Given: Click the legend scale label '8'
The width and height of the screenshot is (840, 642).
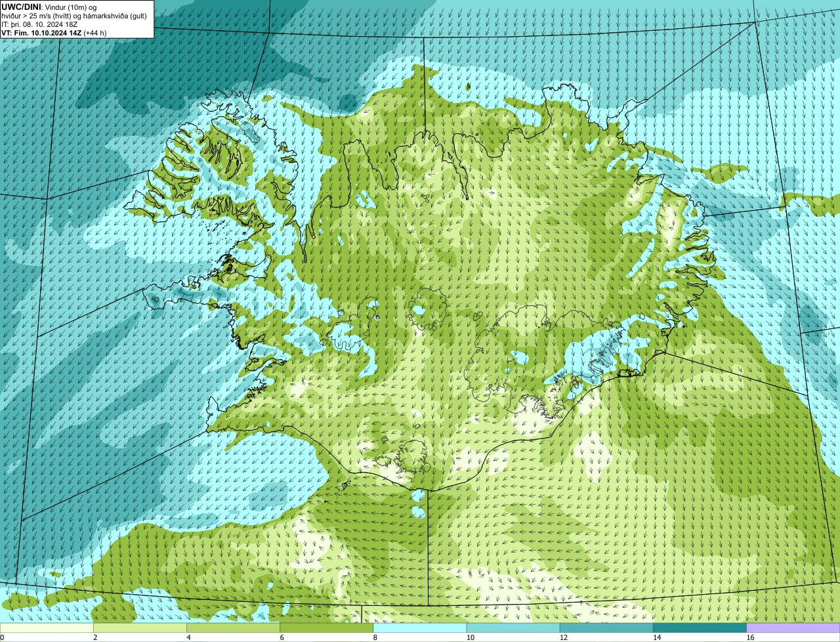Looking at the screenshot, I should [x=375, y=637].
